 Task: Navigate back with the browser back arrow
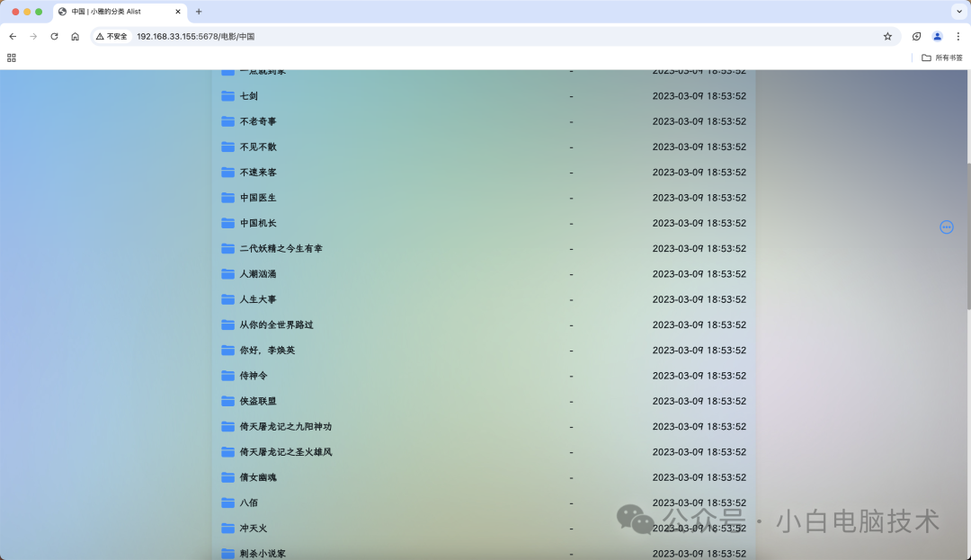pyautogui.click(x=13, y=36)
